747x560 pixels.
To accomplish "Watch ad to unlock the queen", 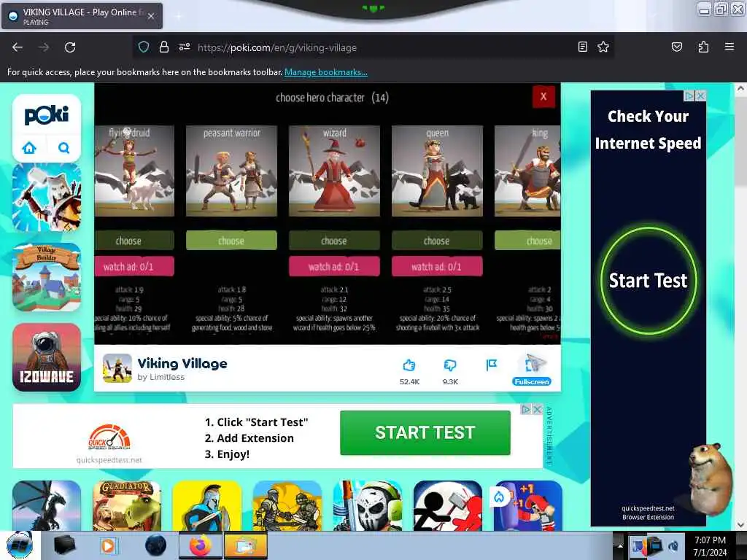I will coord(437,267).
